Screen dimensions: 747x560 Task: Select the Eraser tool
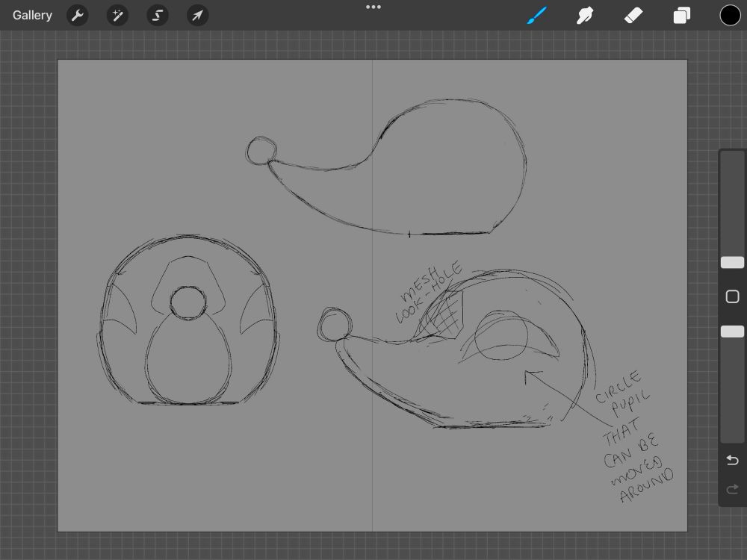click(633, 15)
